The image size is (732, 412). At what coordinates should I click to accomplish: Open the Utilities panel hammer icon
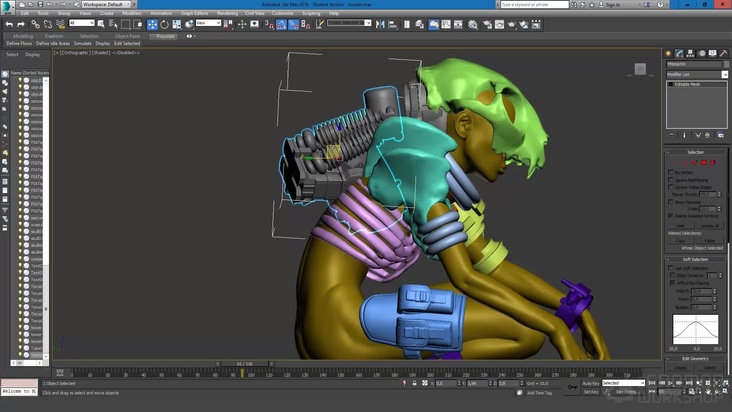click(x=721, y=54)
